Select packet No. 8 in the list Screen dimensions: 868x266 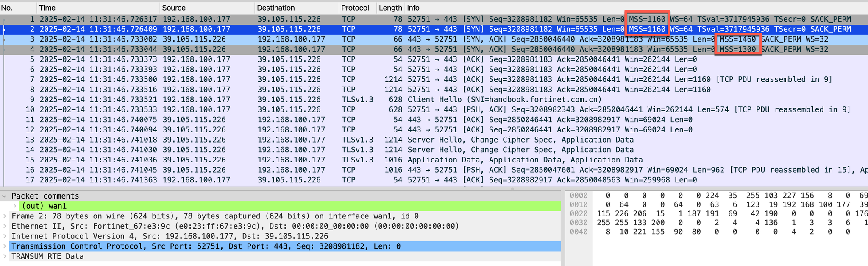(434, 90)
